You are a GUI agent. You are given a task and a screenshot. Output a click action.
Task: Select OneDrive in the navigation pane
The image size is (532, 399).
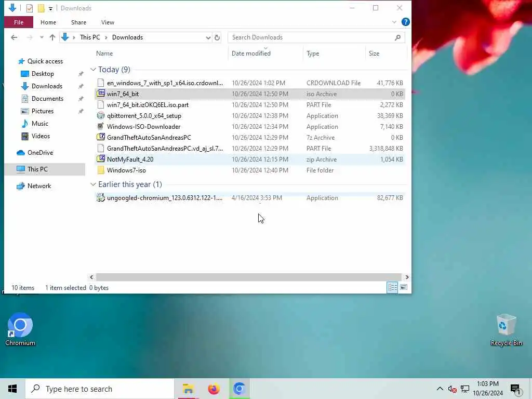pos(40,153)
